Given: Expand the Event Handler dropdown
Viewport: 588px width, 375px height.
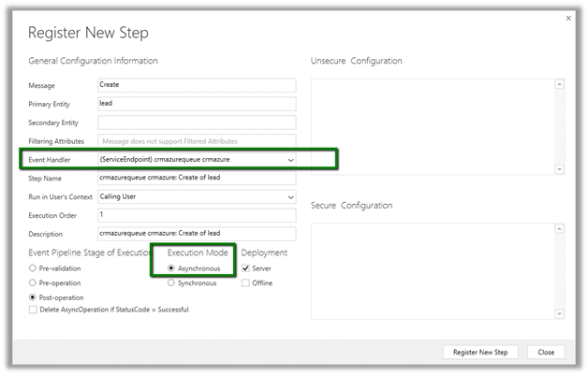Looking at the screenshot, I should pyautogui.click(x=289, y=160).
